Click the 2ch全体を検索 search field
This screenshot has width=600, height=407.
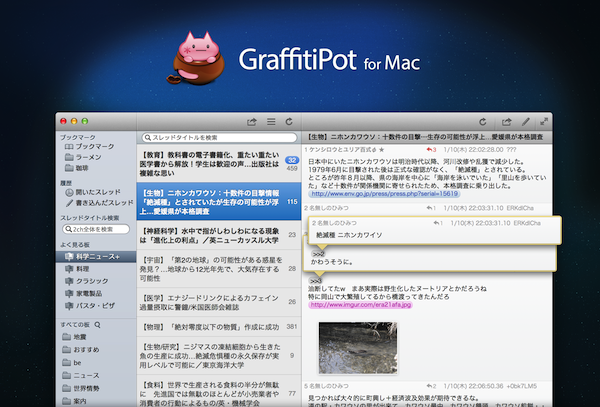click(x=96, y=229)
